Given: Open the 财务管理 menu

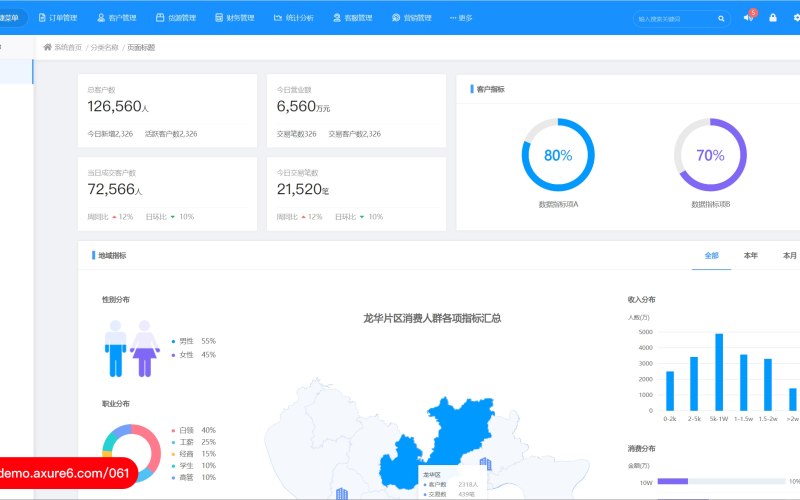Looking at the screenshot, I should pyautogui.click(x=235, y=18).
